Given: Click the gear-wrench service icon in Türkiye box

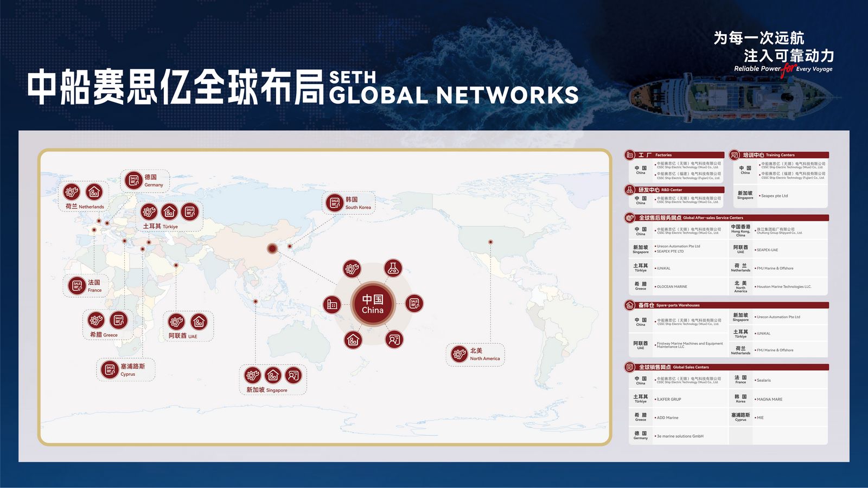Looking at the screenshot, I should coord(149,211).
